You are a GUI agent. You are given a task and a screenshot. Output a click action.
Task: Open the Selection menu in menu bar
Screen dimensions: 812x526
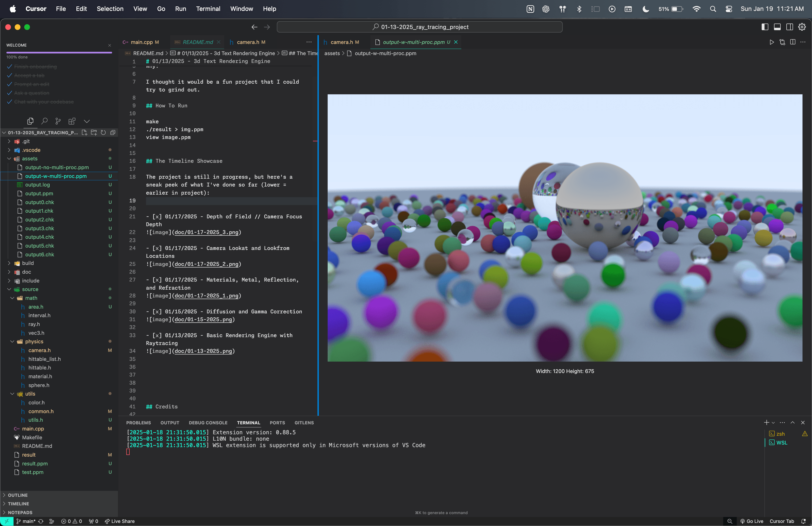[110, 9]
